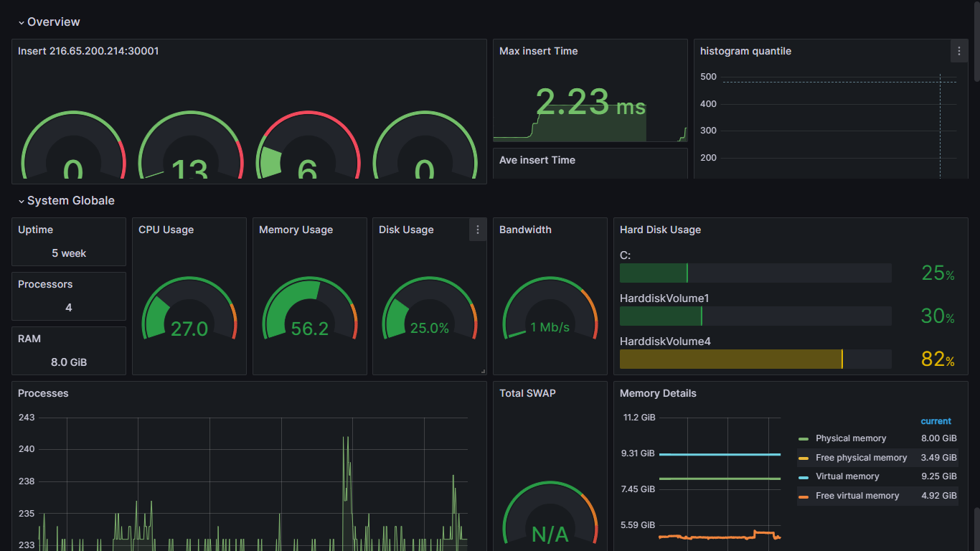980x551 pixels.
Task: Click the 25.0% disk usage gauge
Action: tap(430, 310)
